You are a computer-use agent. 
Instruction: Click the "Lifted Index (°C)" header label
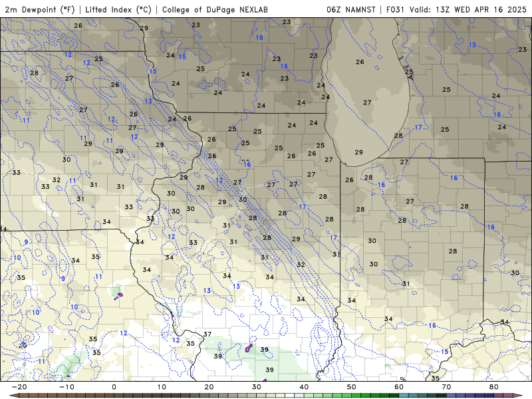coord(118,9)
